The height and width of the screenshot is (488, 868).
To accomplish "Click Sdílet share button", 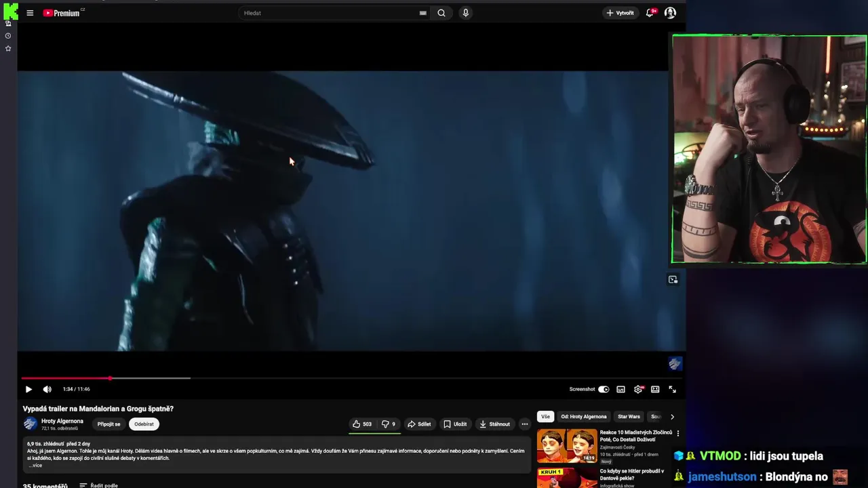I will point(419,424).
